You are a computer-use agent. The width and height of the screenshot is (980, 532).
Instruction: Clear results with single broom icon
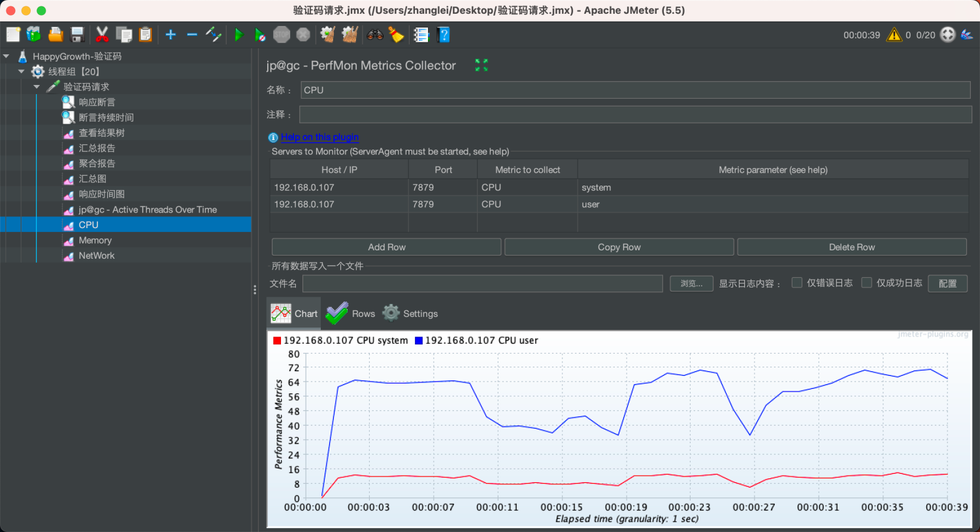coord(328,35)
